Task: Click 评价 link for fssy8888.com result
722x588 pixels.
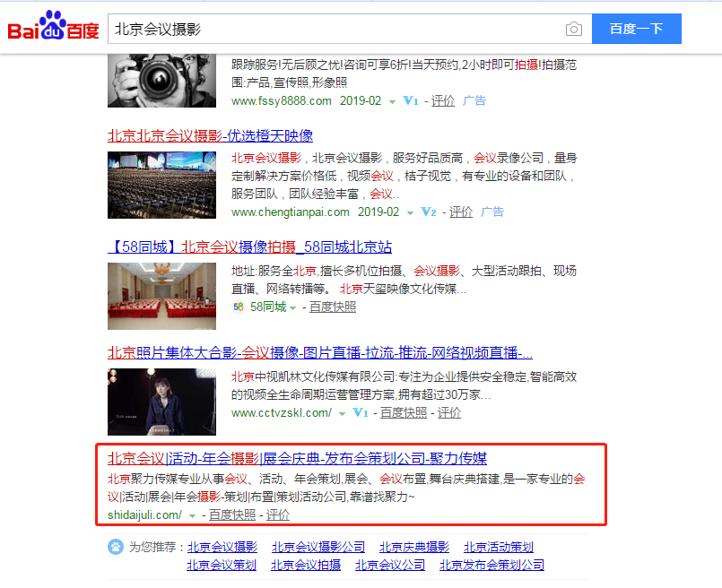Action: (443, 100)
